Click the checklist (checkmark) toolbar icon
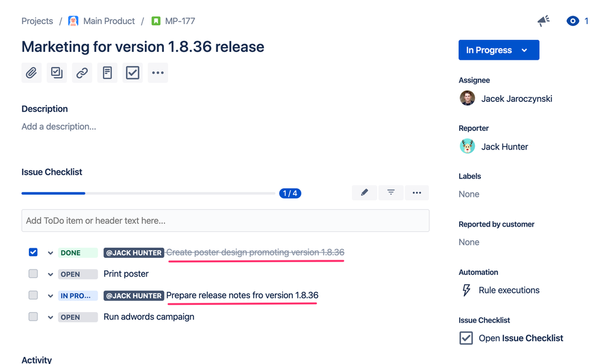Viewport: 602px width, 364px height. tap(133, 72)
